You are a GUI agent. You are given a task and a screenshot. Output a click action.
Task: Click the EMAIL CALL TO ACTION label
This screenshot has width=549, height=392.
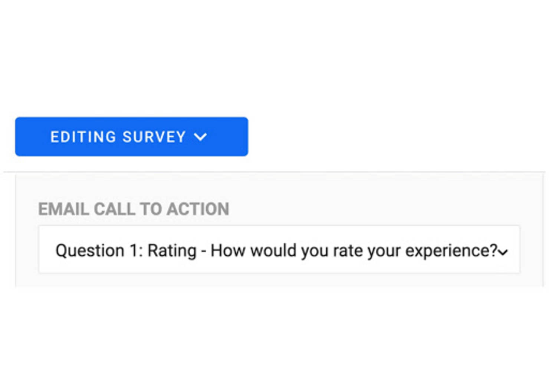click(x=134, y=209)
